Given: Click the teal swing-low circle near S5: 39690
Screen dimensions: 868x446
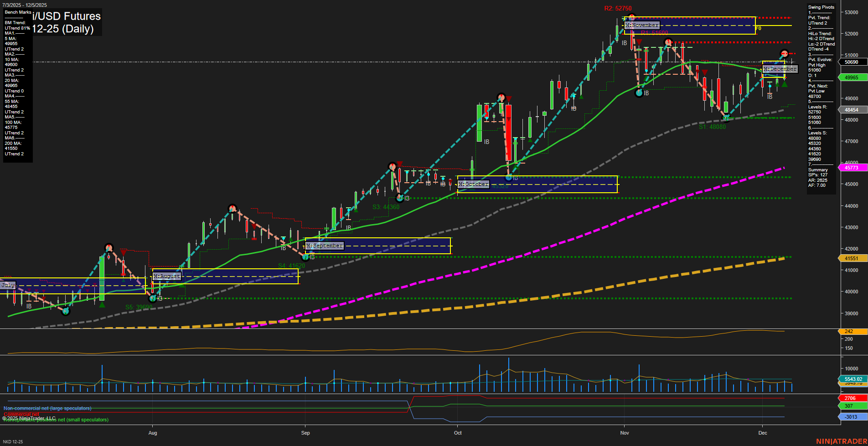Looking at the screenshot, I should click(x=153, y=297).
